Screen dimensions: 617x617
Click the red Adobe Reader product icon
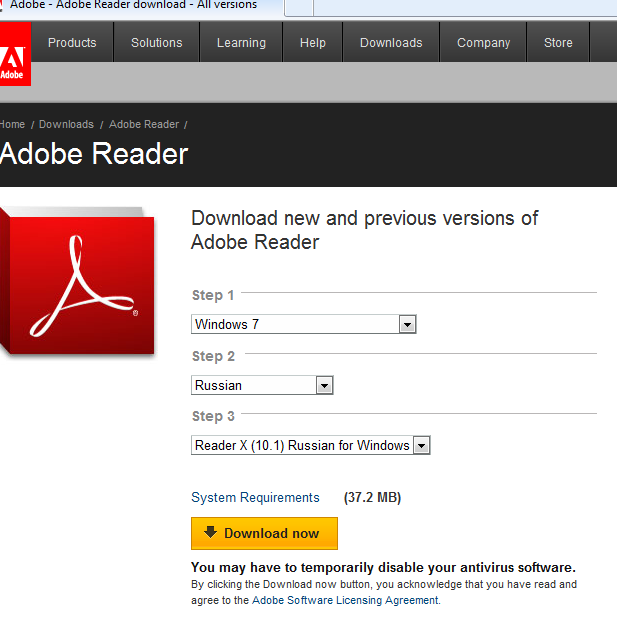point(79,280)
